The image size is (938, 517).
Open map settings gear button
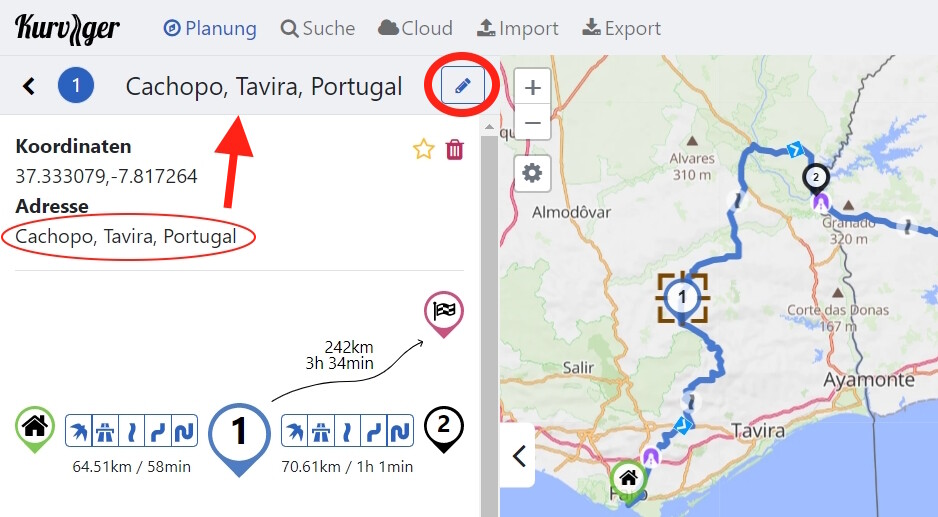pos(532,174)
